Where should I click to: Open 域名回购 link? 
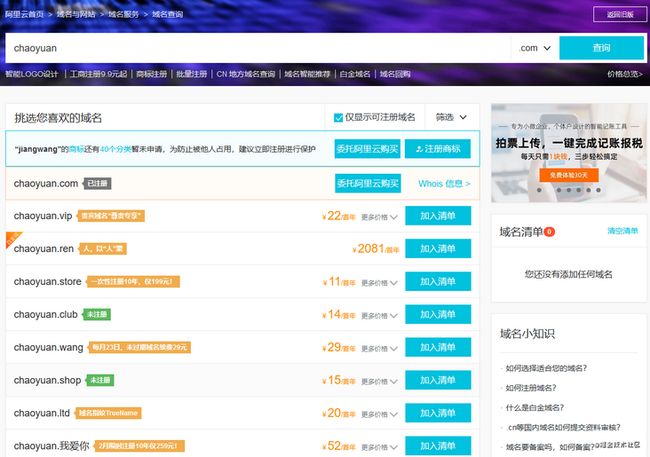point(395,74)
